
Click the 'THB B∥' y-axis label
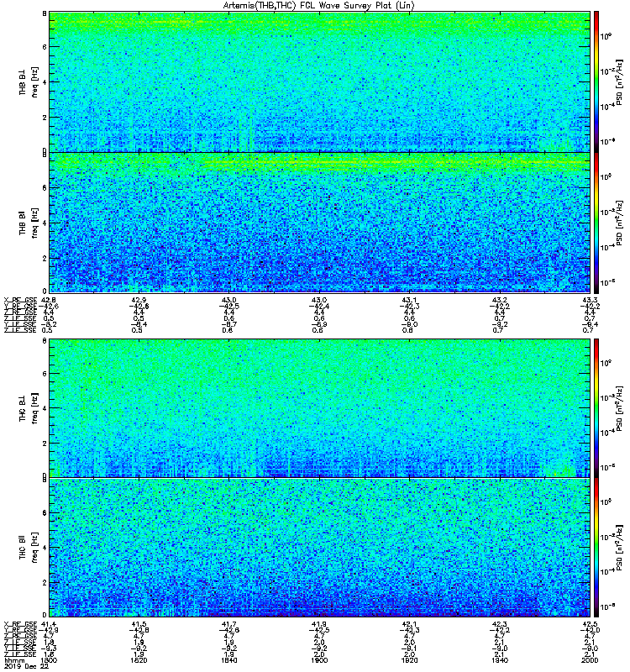(23, 223)
